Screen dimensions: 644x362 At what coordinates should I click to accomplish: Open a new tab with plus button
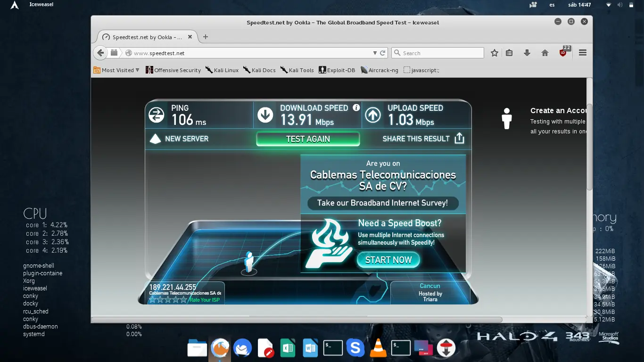[205, 37]
